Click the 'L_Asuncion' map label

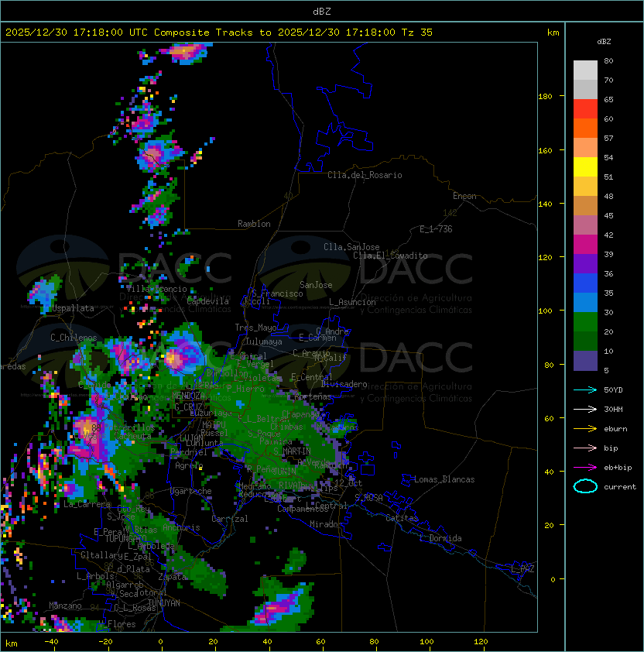(352, 302)
